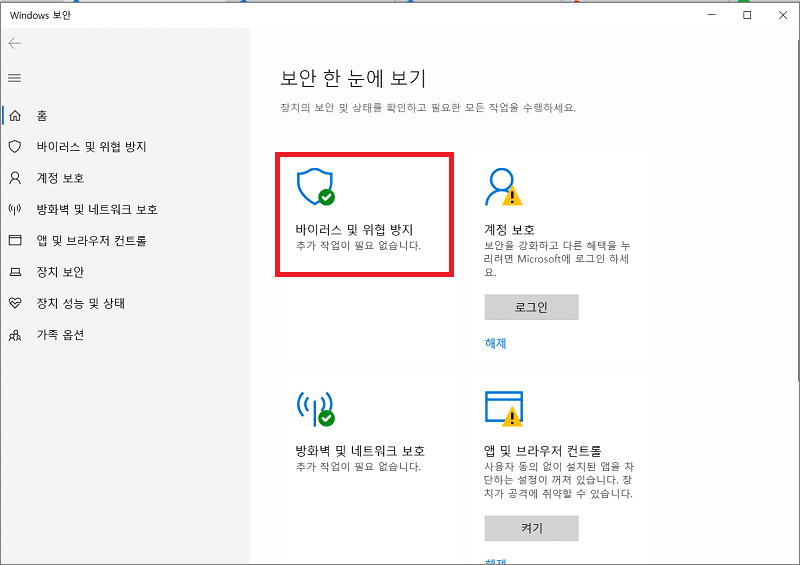
Task: Close the Windows 보안 window
Action: 783,15
